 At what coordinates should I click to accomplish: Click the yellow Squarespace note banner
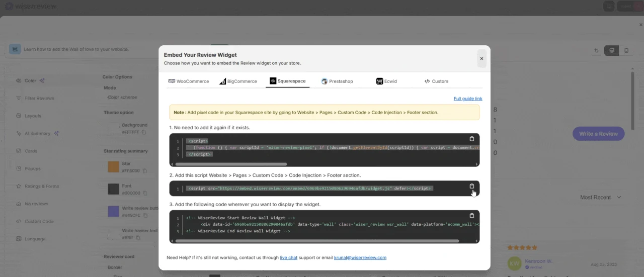[324, 113]
